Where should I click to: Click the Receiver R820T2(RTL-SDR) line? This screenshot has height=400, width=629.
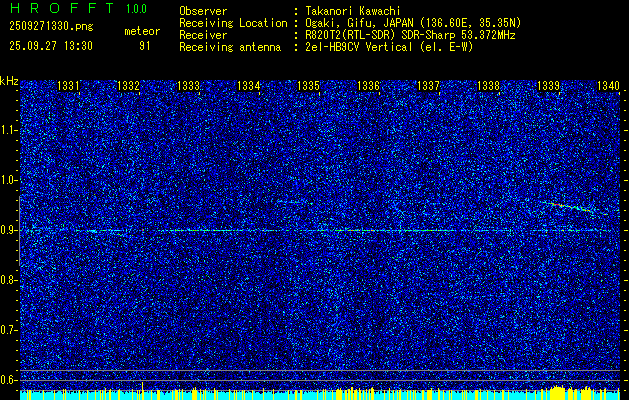click(410, 35)
